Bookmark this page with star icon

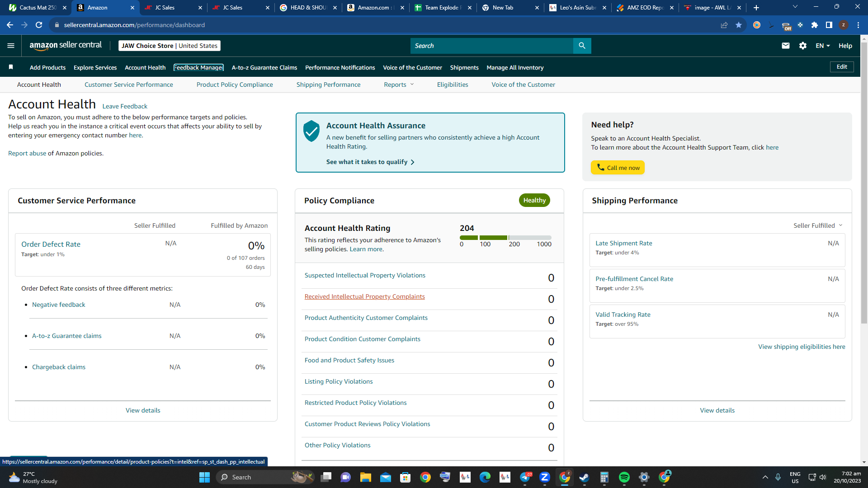tap(739, 25)
